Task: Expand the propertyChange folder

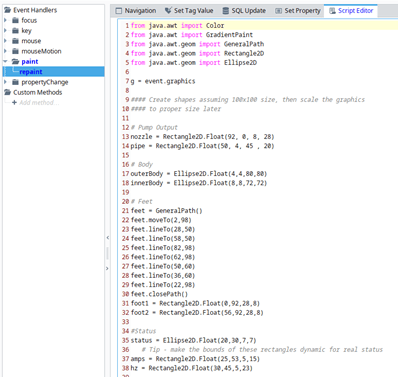Action: click(5, 82)
